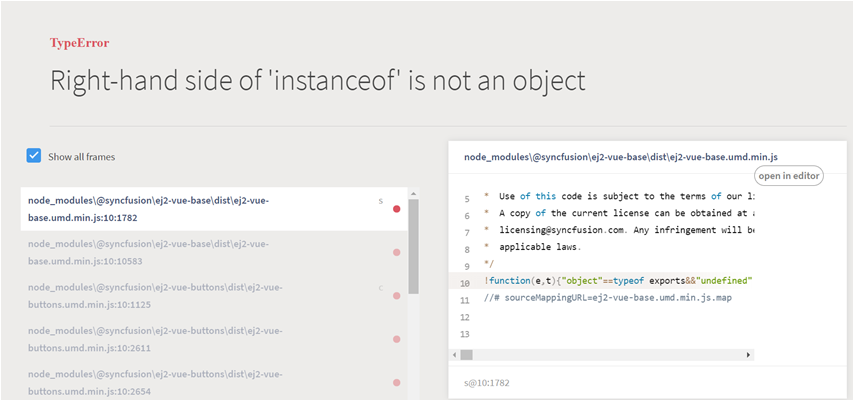Click red dot on ej2-vue-base 10:10583 frame
Screen dimensions: 853x402
pos(397,252)
